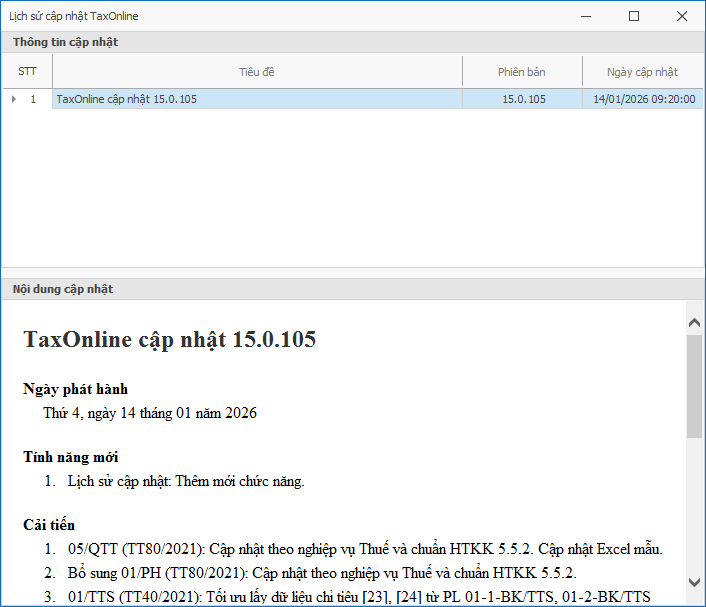The height and width of the screenshot is (607, 706).
Task: Select the row indicator arrow for row 1
Action: pos(14,99)
